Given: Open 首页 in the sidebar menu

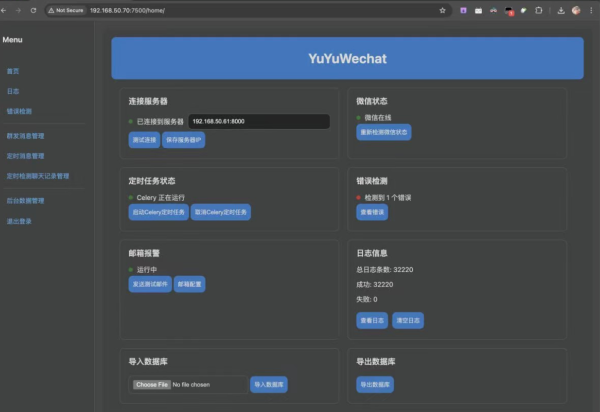Looking at the screenshot, I should pyautogui.click(x=13, y=71).
